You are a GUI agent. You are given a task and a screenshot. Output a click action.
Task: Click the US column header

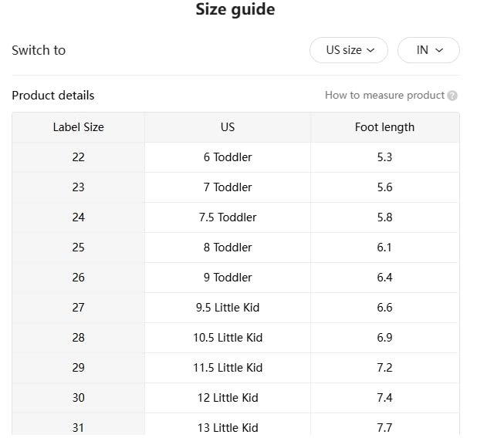coord(228,127)
